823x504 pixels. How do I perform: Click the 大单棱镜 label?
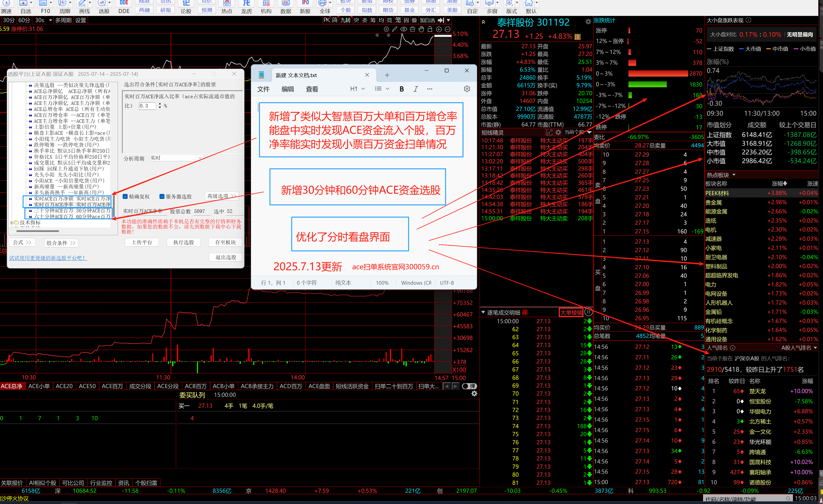571,312
